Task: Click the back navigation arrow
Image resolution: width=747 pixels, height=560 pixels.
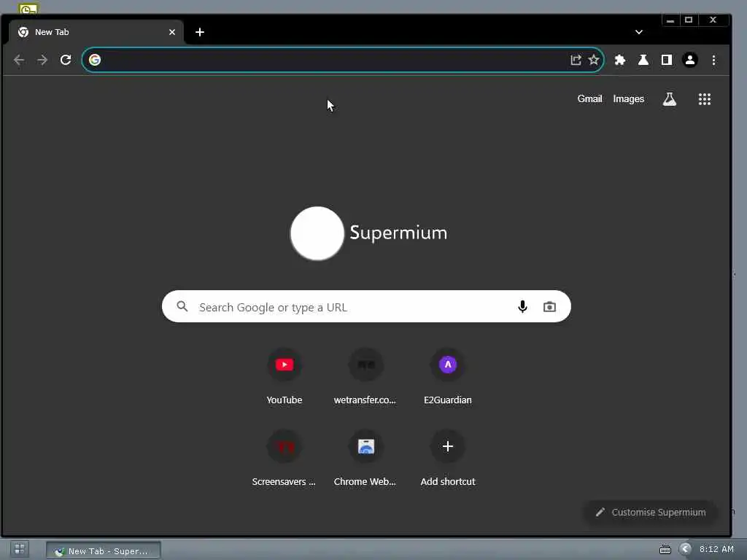Action: [19, 60]
